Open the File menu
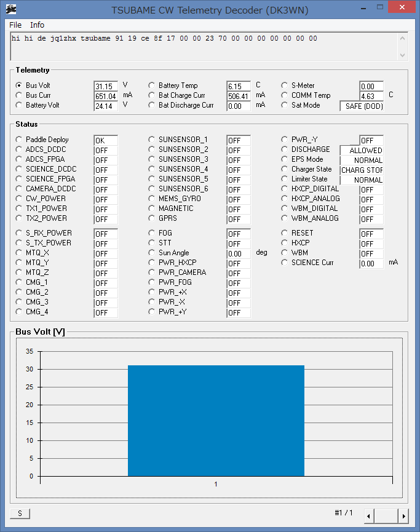 pyautogui.click(x=15, y=25)
